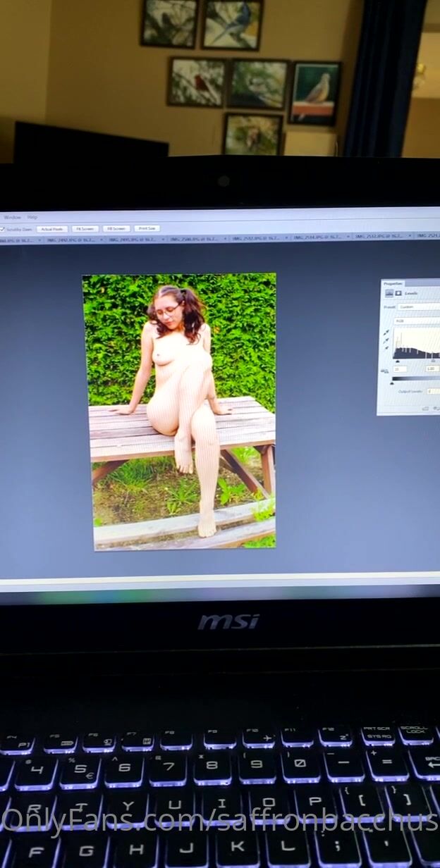This screenshot has height=868, width=440.
Task: Click the Levels adjustment histogram icon
Action: pos(389,293)
